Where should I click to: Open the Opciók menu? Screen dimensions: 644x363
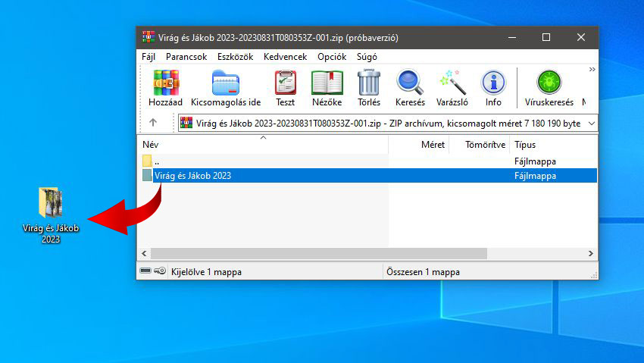pyautogui.click(x=331, y=57)
